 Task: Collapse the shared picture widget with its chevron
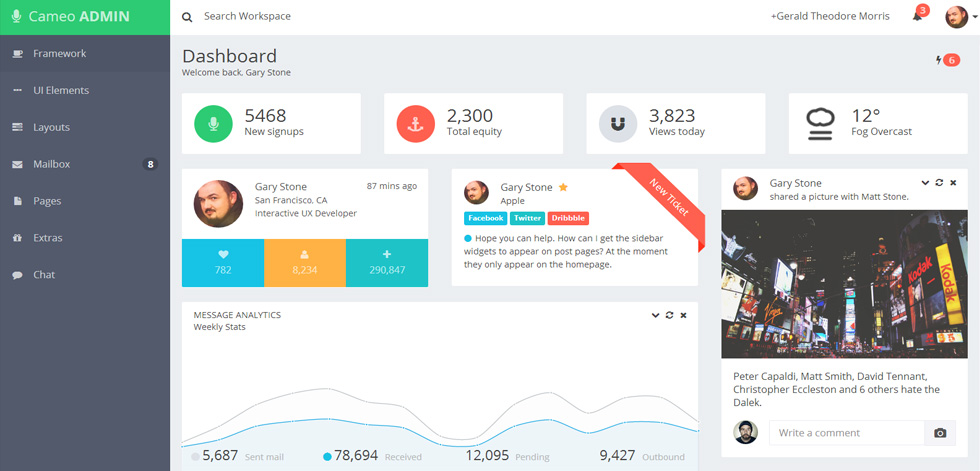click(x=926, y=182)
